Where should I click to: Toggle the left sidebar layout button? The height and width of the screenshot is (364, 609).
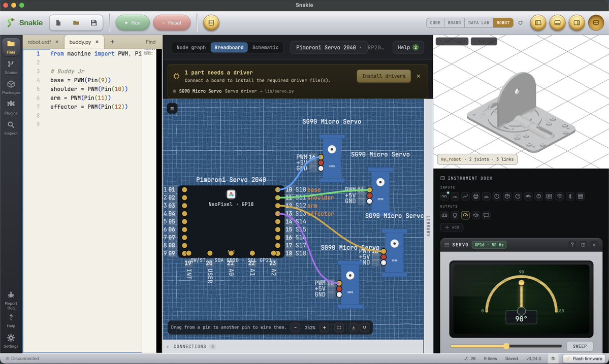click(538, 23)
